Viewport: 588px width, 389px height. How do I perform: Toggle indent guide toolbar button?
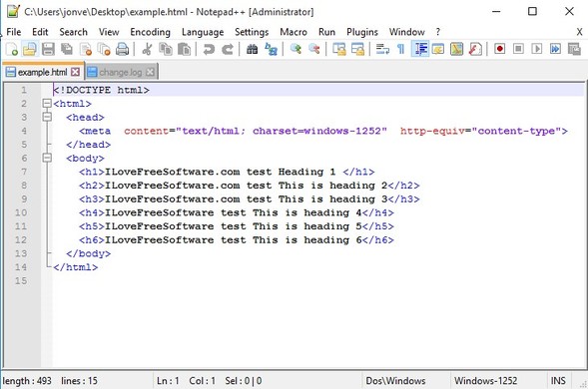tap(420, 49)
